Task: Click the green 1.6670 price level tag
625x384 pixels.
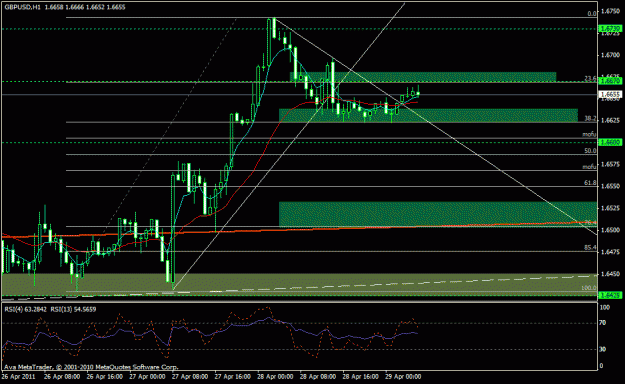Action: pos(610,81)
